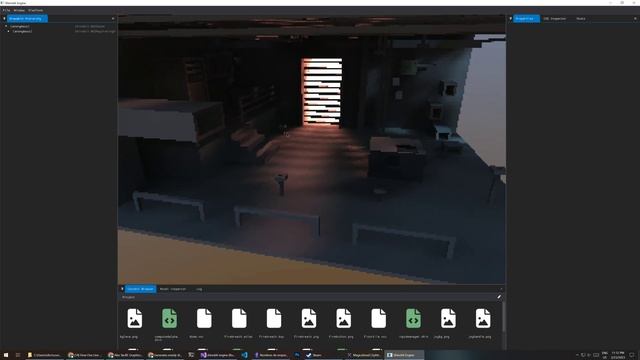The image size is (640, 360).
Task: Open the Window menu
Action: 19,10
